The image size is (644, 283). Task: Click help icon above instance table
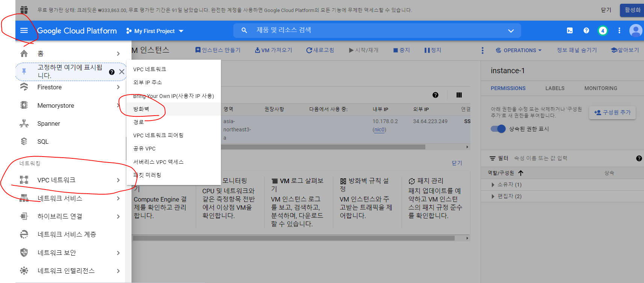tap(435, 95)
